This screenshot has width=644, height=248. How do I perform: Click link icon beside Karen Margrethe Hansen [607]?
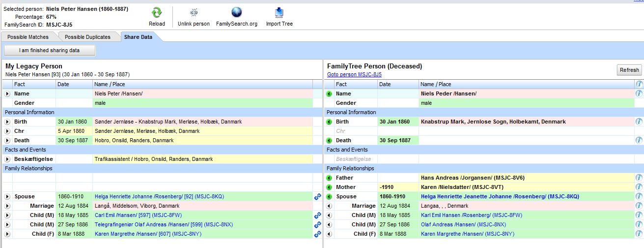tap(317, 234)
